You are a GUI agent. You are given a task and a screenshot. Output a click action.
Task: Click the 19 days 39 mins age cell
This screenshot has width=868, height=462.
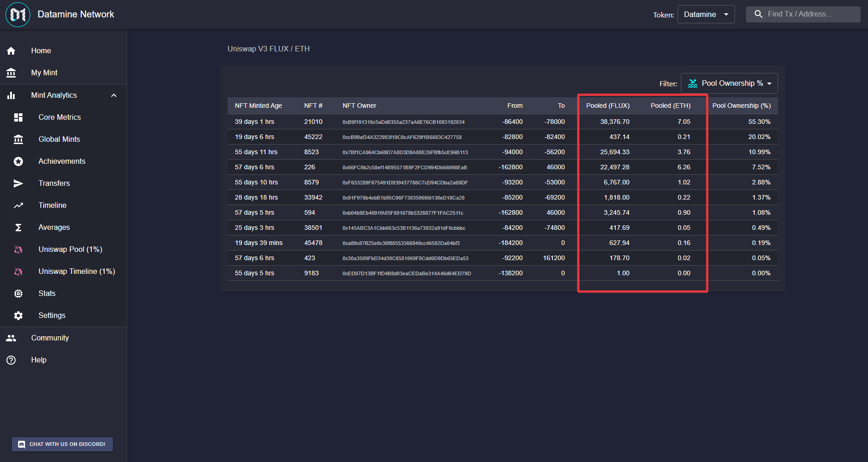click(x=259, y=243)
